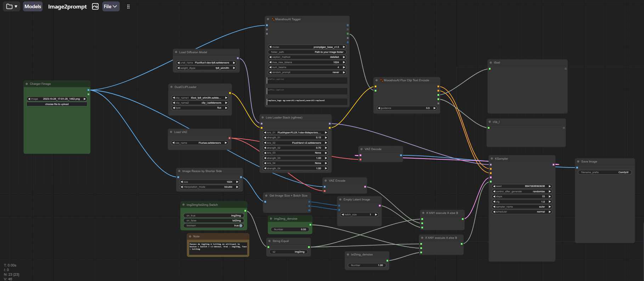
Task: Open the Models tab
Action: (x=33, y=6)
